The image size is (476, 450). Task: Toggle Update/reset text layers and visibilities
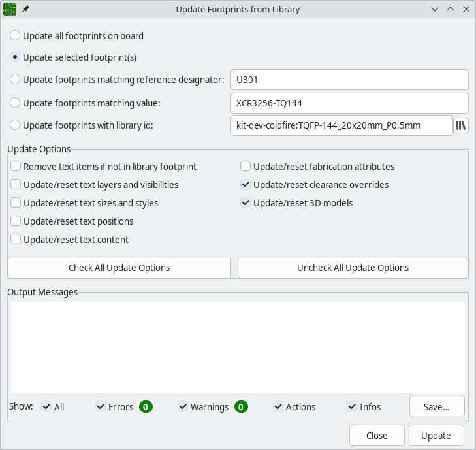click(x=16, y=185)
